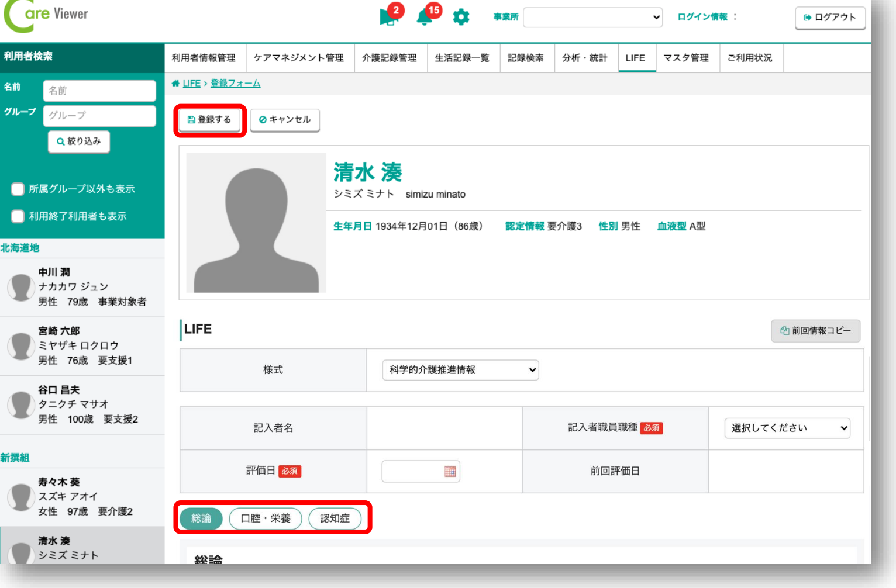Open the 記入者職員職種 dropdown
This screenshot has width=896, height=588.
tap(787, 428)
